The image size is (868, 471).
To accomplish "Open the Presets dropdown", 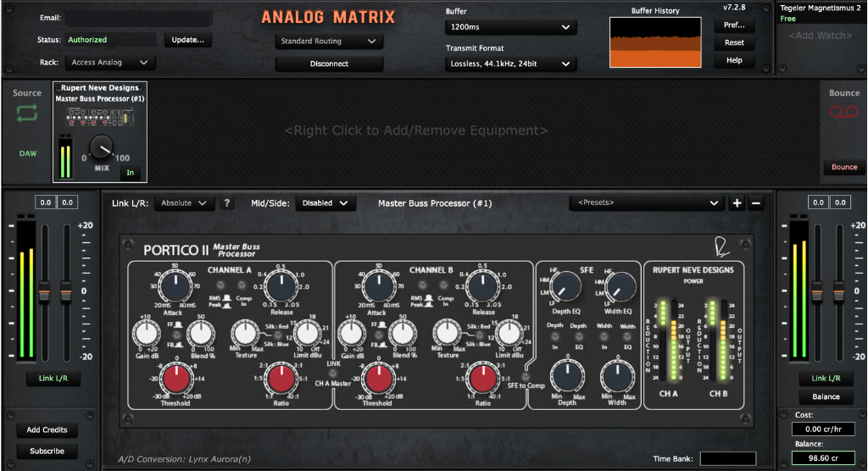I will coord(647,202).
